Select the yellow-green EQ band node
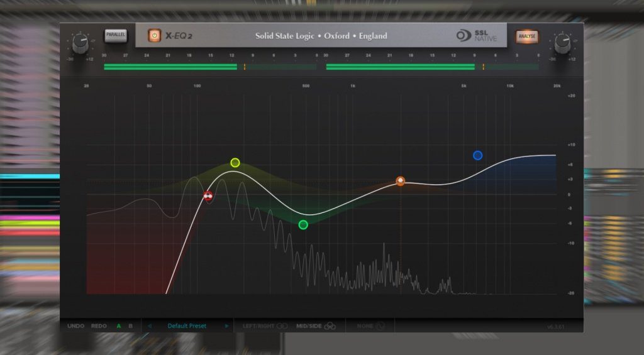 235,163
